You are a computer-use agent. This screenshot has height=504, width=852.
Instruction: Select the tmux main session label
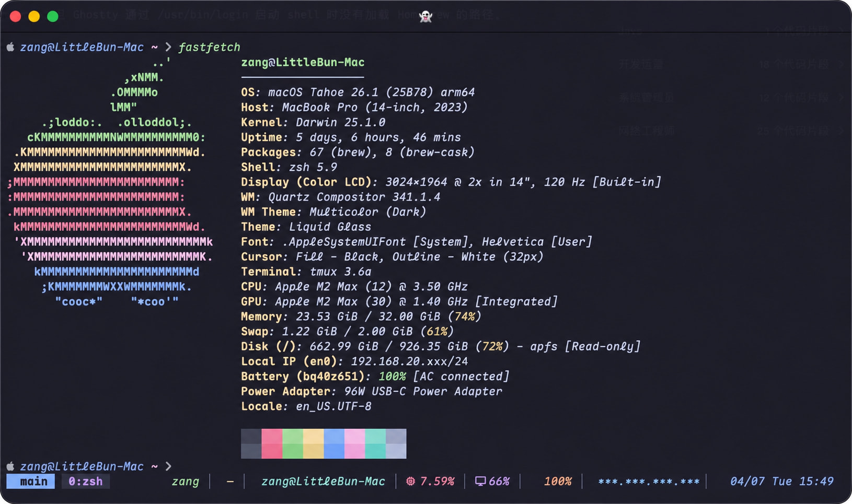[31, 481]
